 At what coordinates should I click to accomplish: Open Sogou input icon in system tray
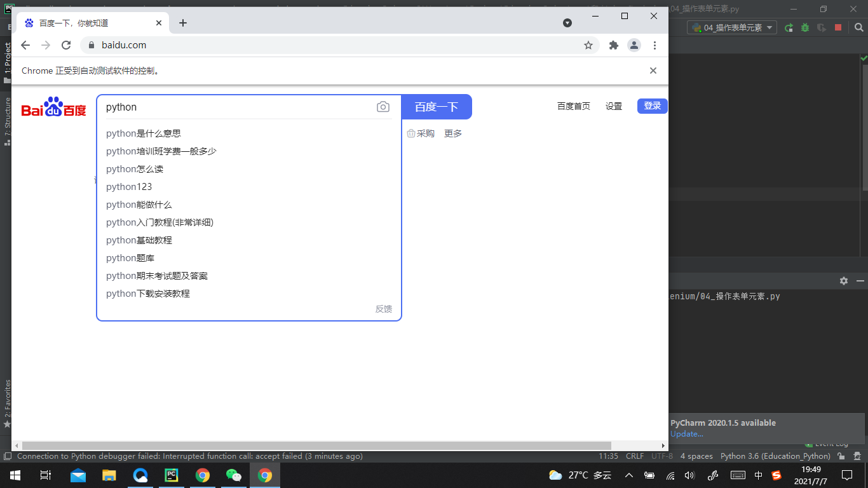pos(776,475)
